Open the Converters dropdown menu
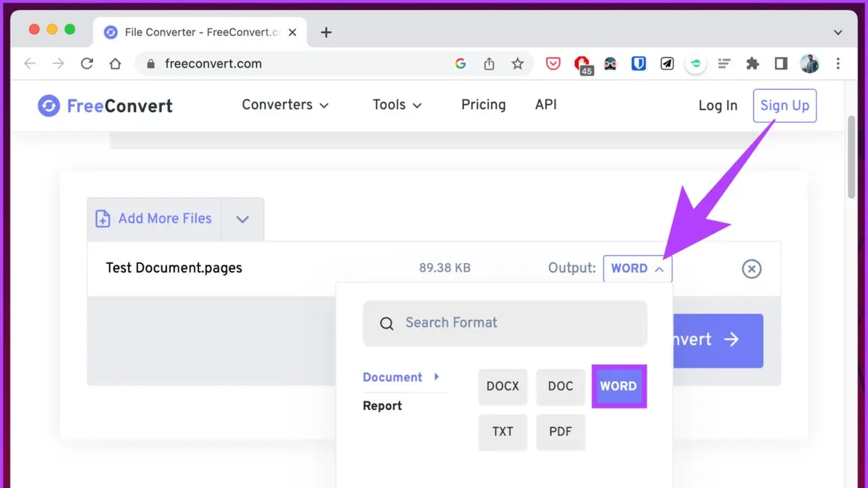 point(285,105)
